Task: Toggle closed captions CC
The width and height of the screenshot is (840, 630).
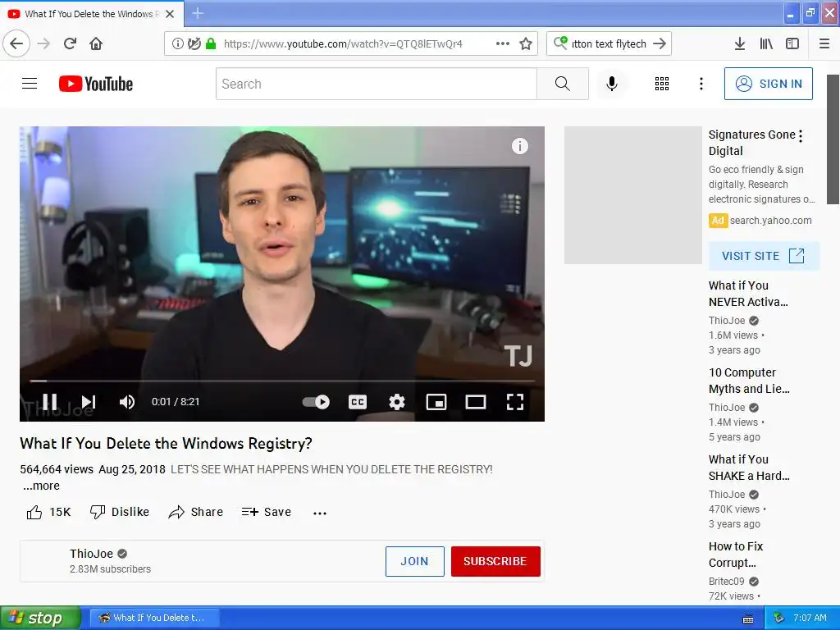Action: pos(358,402)
